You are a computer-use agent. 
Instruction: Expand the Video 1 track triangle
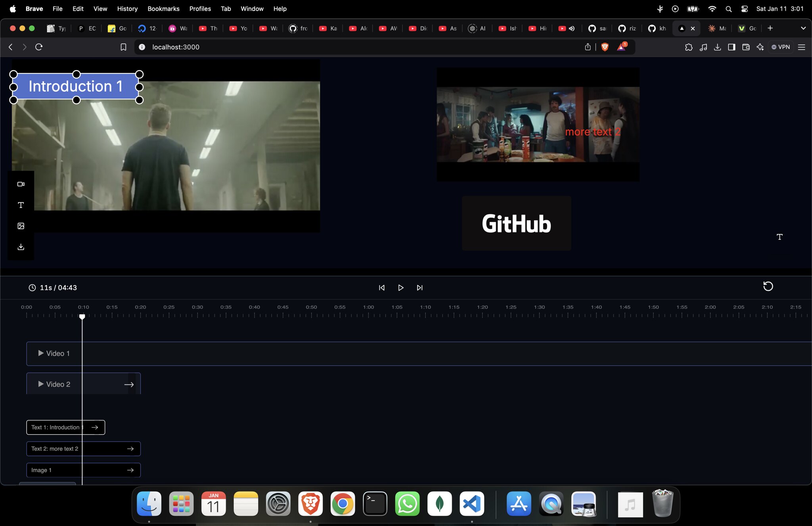click(x=41, y=353)
